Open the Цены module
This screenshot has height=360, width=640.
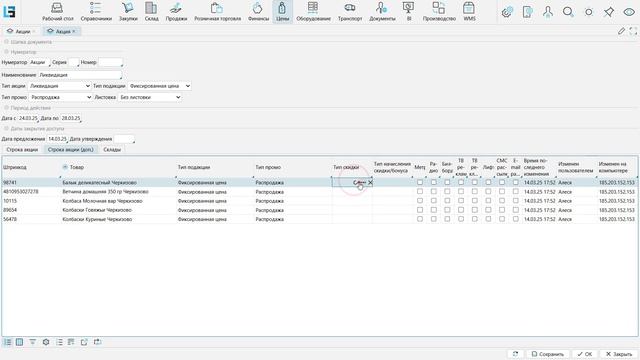pos(282,12)
